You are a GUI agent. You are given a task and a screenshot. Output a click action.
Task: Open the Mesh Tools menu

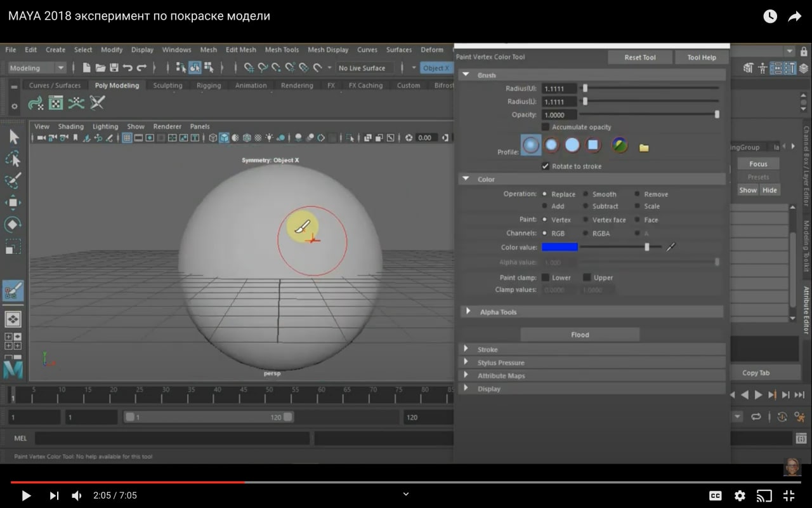282,50
